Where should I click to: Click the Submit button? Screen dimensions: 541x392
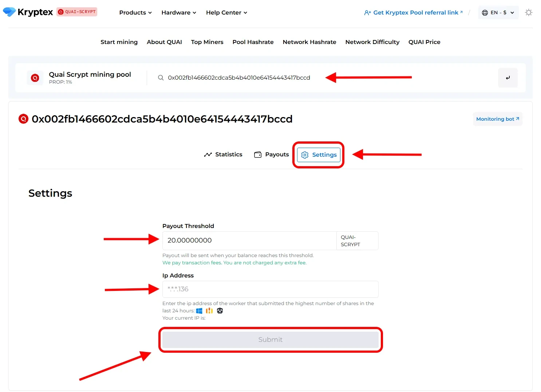click(x=270, y=340)
